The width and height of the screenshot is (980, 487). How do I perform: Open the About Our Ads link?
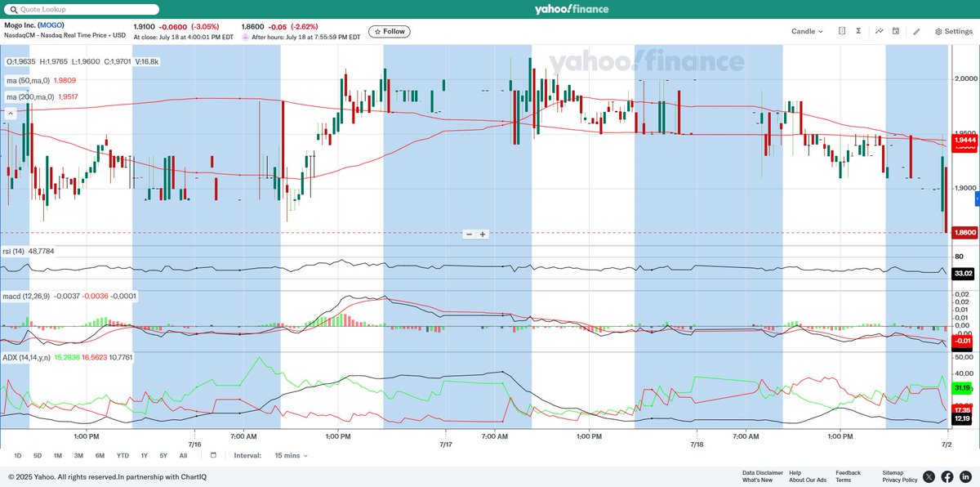[808, 480]
